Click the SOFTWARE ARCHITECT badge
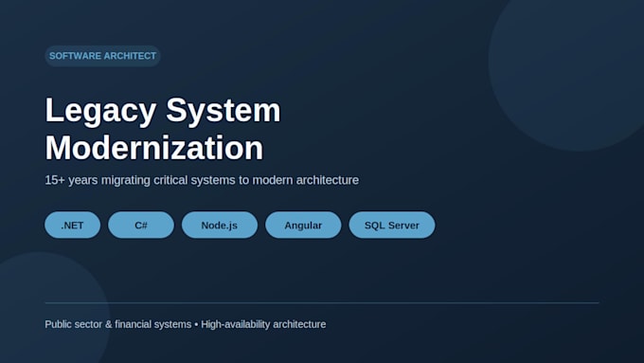The width and height of the screenshot is (644, 363). (102, 56)
